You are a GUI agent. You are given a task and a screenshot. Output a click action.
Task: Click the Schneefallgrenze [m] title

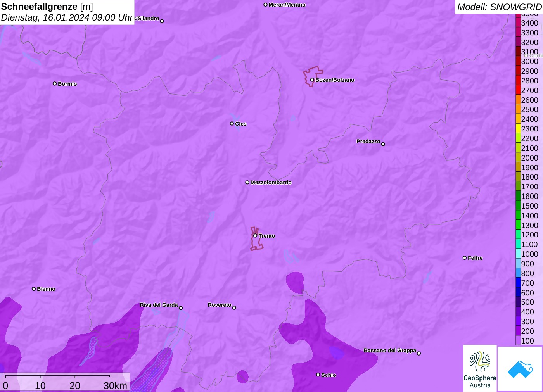coord(47,7)
